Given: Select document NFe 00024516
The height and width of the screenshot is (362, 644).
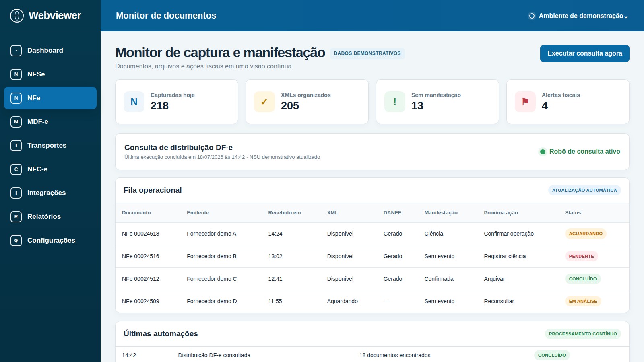Looking at the screenshot, I should tap(140, 256).
